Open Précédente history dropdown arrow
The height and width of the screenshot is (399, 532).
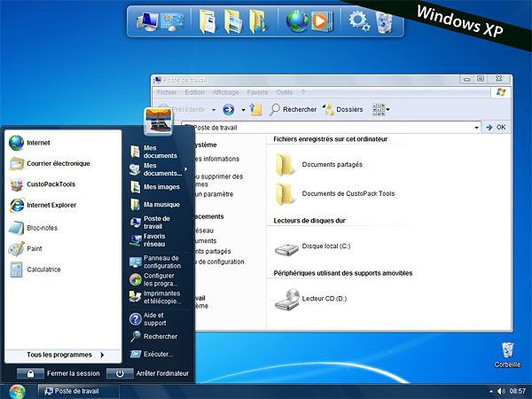pyautogui.click(x=214, y=110)
